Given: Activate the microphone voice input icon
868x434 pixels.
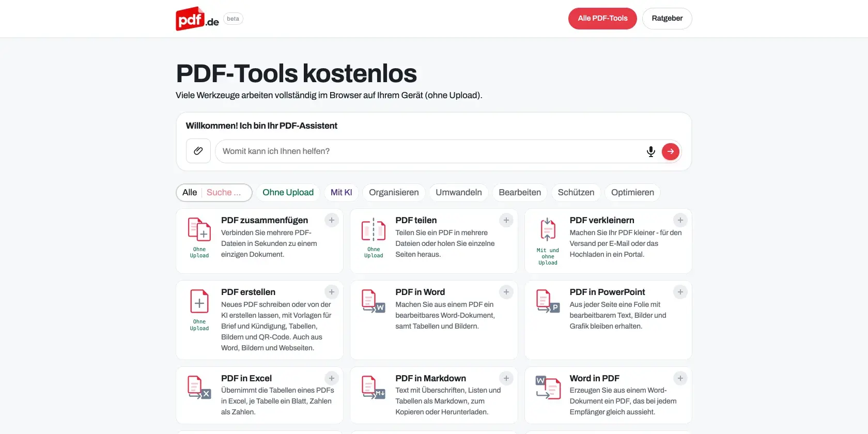Looking at the screenshot, I should [651, 151].
